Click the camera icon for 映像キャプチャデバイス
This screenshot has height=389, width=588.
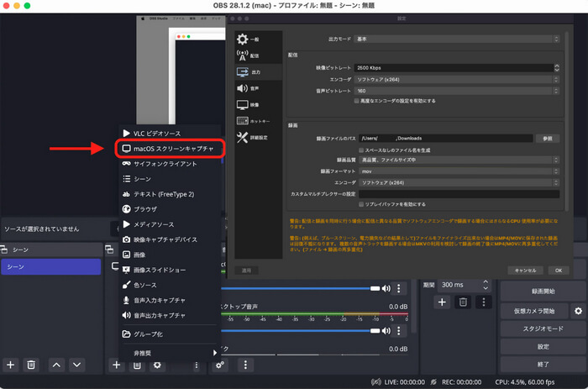126,239
